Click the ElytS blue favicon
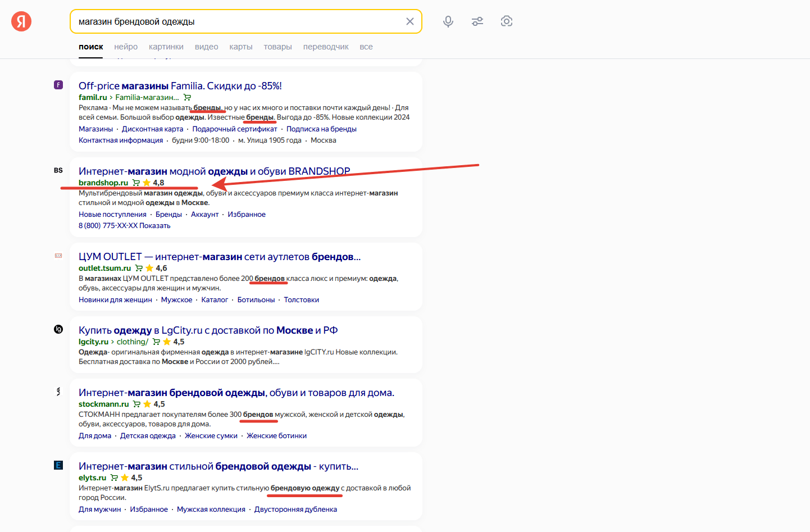 (58, 465)
